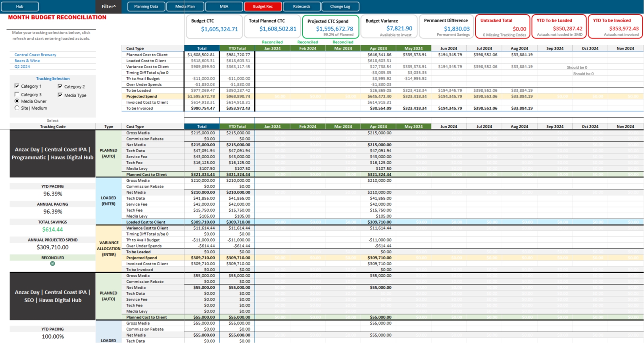Click the Untracked Total summary card
This screenshot has height=343, width=644.
coord(502,27)
